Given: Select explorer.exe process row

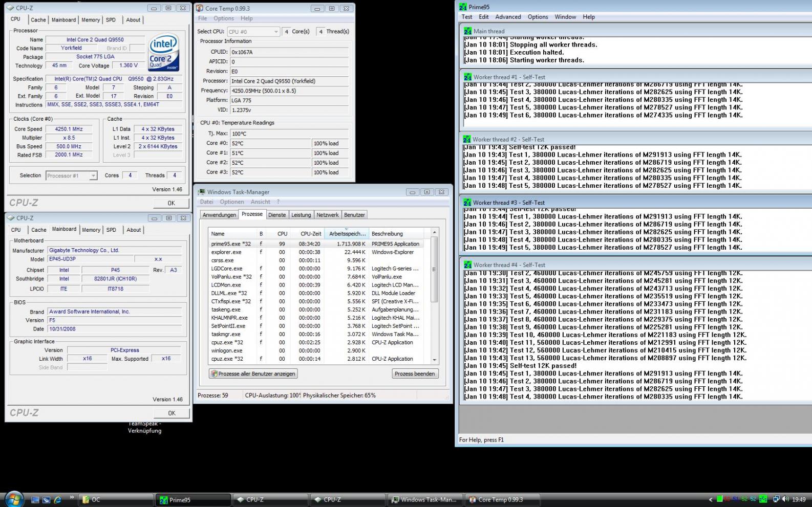Looking at the screenshot, I should pos(316,252).
